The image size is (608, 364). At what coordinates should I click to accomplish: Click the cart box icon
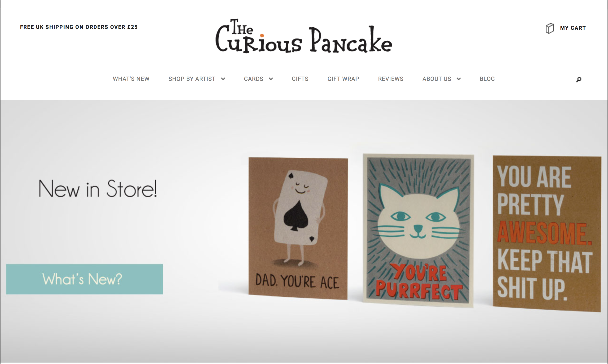(550, 28)
